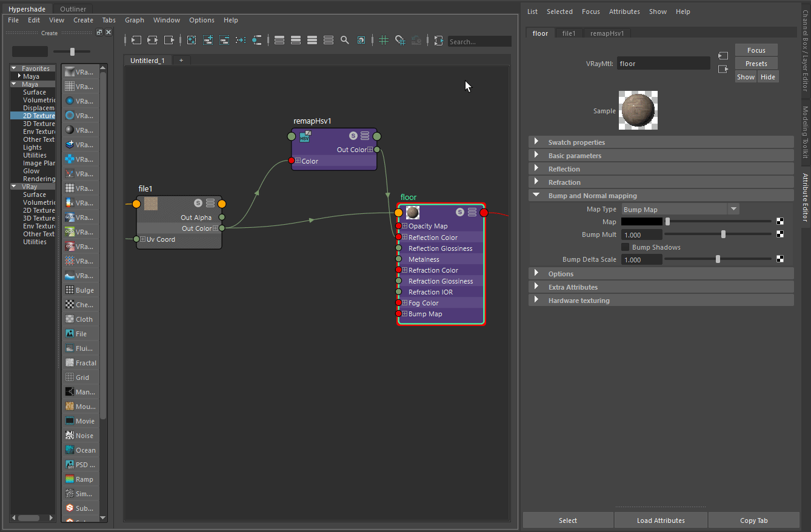Viewport: 811px width, 532px height.
Task: Click the Presets button
Action: pyautogui.click(x=756, y=64)
